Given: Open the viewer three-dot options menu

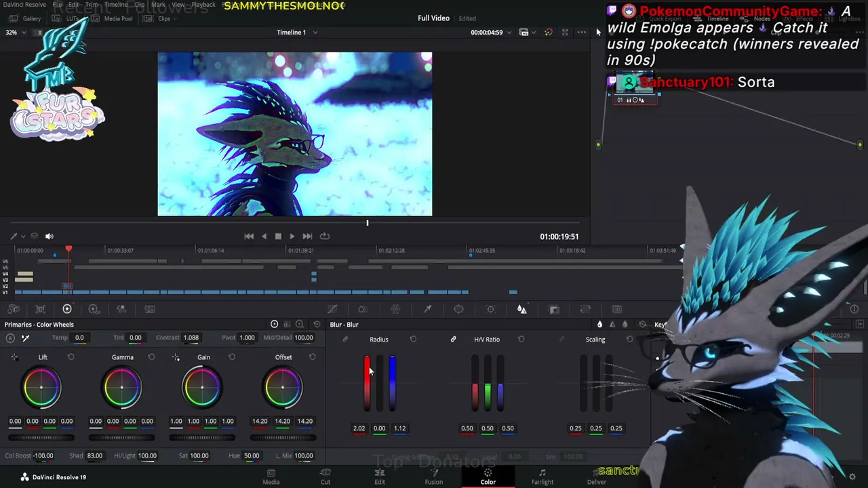Looking at the screenshot, I should [581, 33].
